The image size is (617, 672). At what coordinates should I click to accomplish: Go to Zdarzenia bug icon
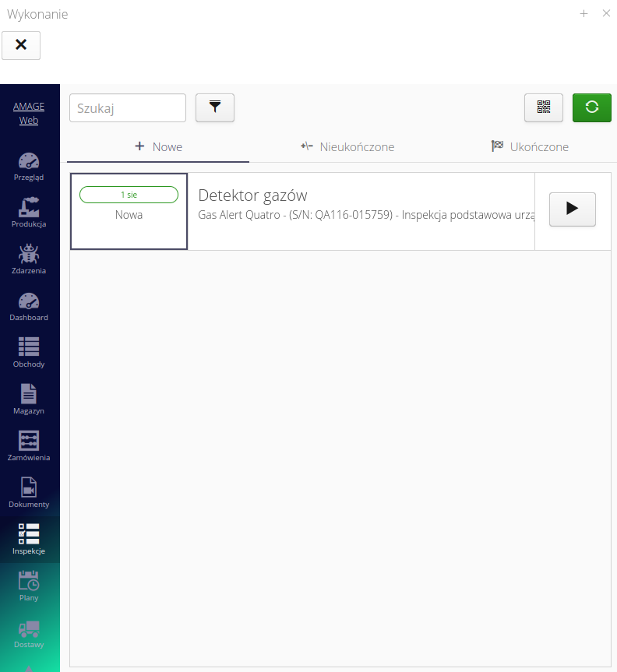[x=29, y=259]
